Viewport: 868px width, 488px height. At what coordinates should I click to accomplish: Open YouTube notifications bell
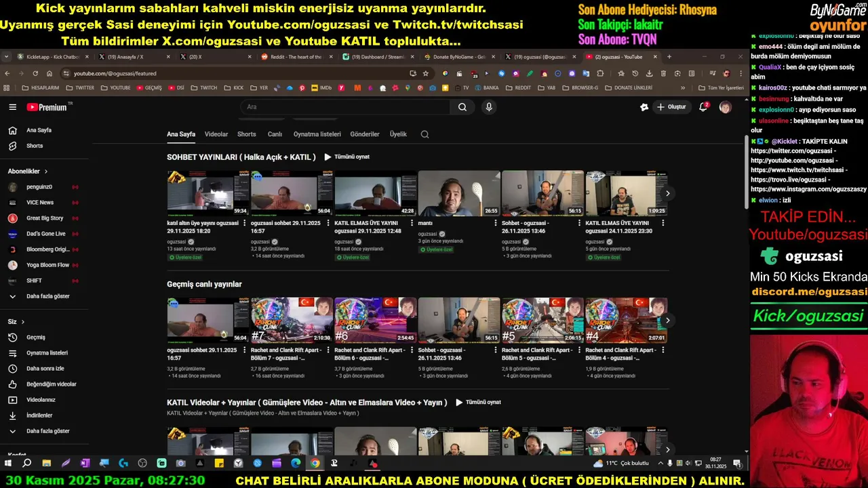703,107
